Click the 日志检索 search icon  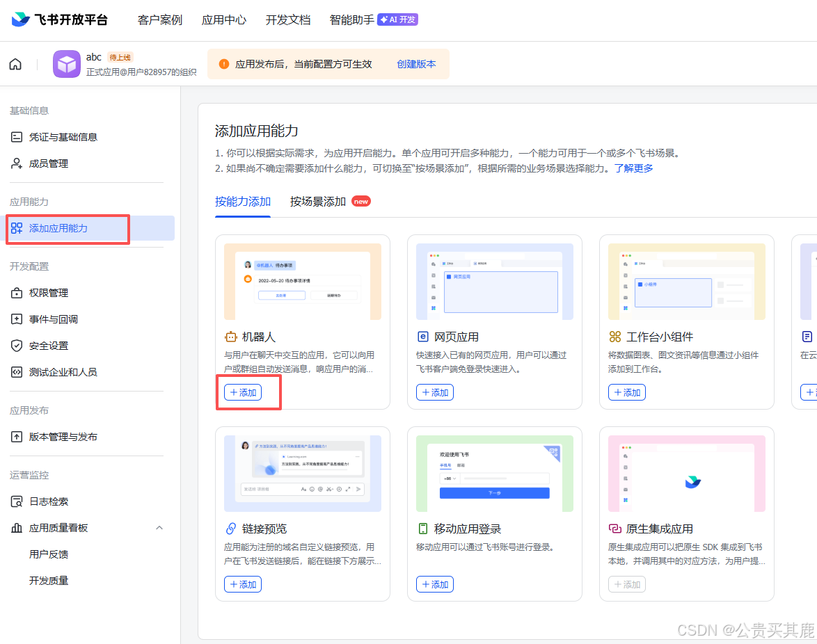[17, 501]
